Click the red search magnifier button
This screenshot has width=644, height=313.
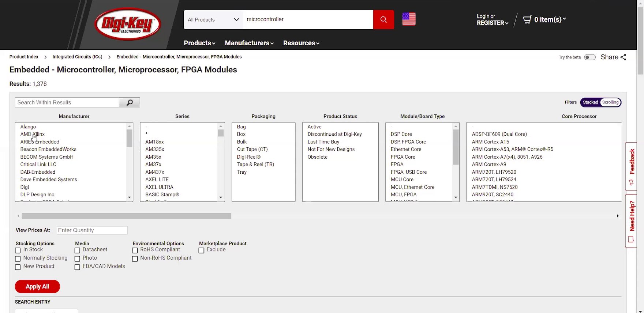click(383, 19)
